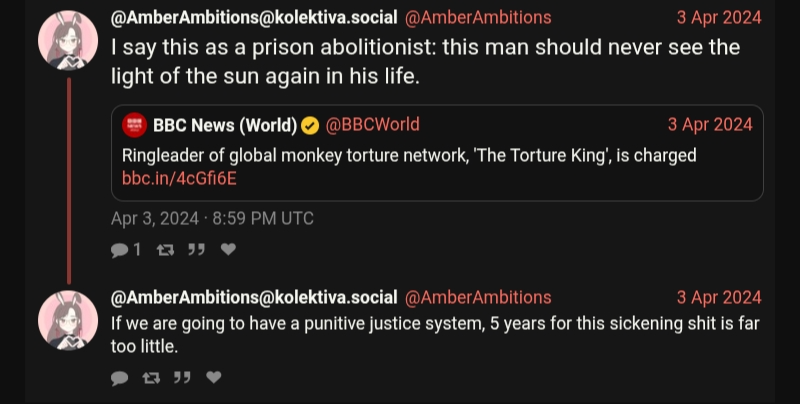
Task: Click quoted BBC post's date
Action: tap(709, 125)
